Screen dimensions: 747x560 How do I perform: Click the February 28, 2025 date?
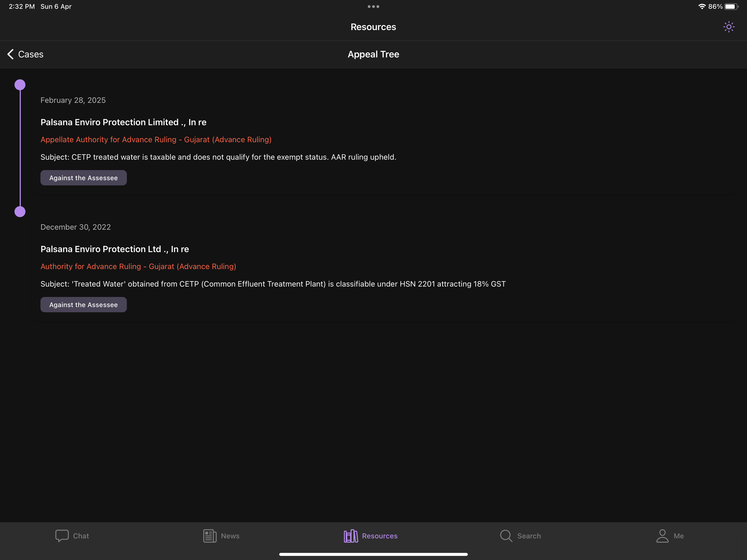73,100
